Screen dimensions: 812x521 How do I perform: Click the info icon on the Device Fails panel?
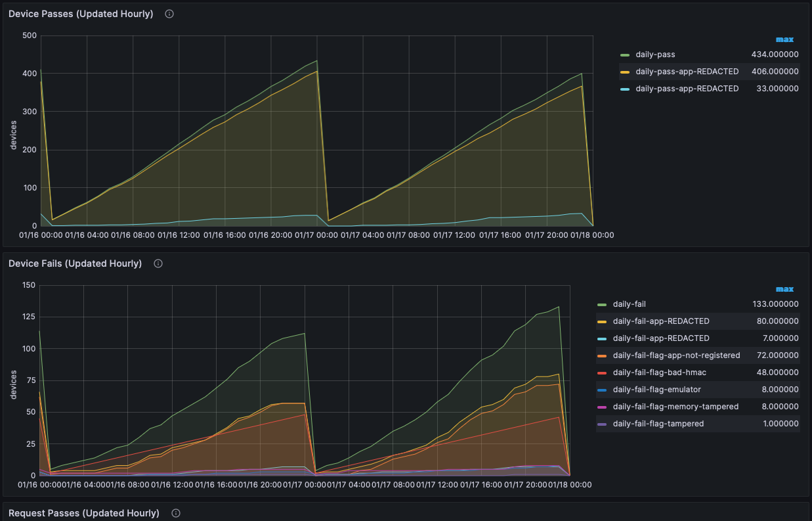158,263
